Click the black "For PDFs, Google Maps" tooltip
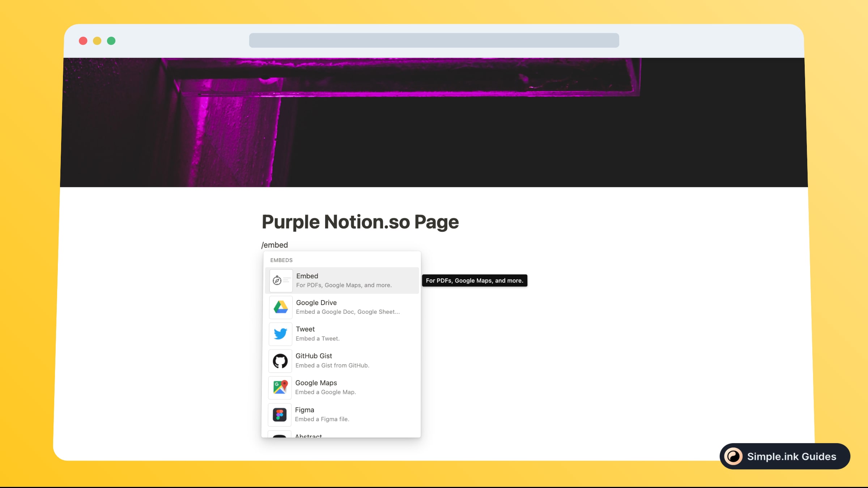This screenshot has width=868, height=488. (475, 281)
